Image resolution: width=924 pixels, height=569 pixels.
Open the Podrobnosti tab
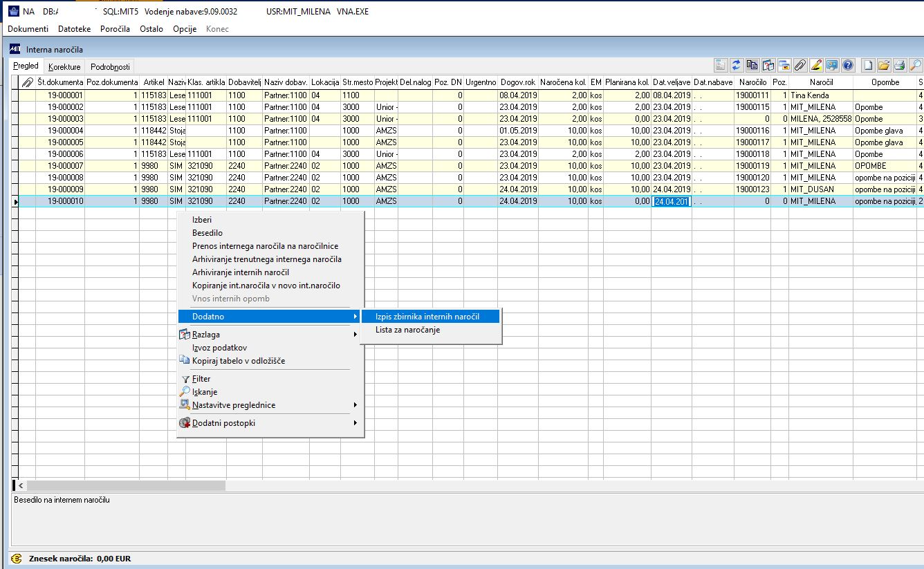[x=110, y=67]
